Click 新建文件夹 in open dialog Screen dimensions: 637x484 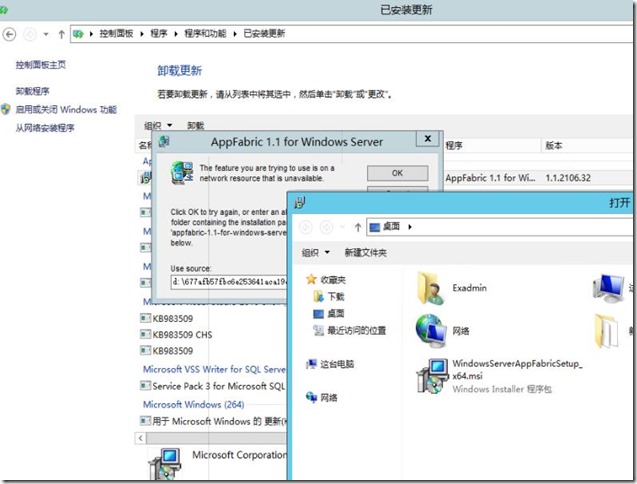pyautogui.click(x=366, y=253)
